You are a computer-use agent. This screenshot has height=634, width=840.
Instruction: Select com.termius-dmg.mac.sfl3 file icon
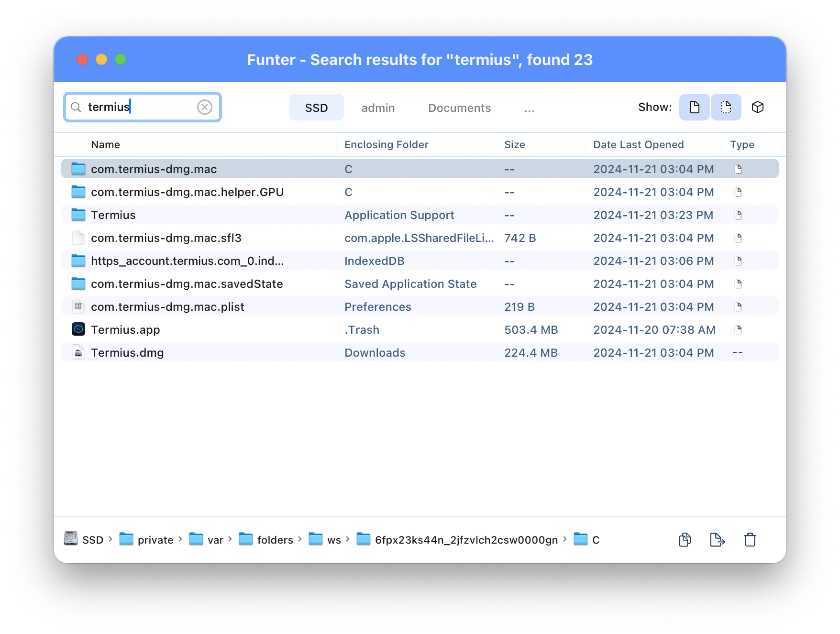click(x=78, y=238)
